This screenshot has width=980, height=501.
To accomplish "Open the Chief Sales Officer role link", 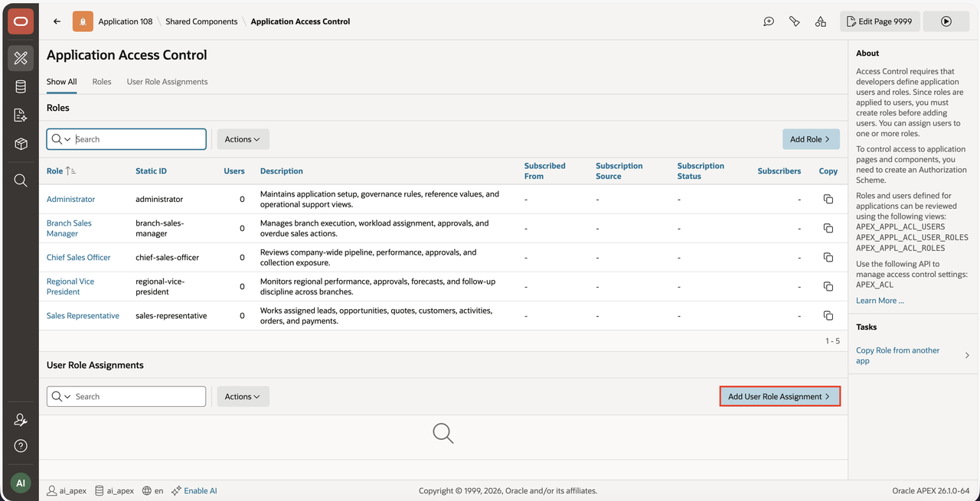I will click(x=78, y=258).
